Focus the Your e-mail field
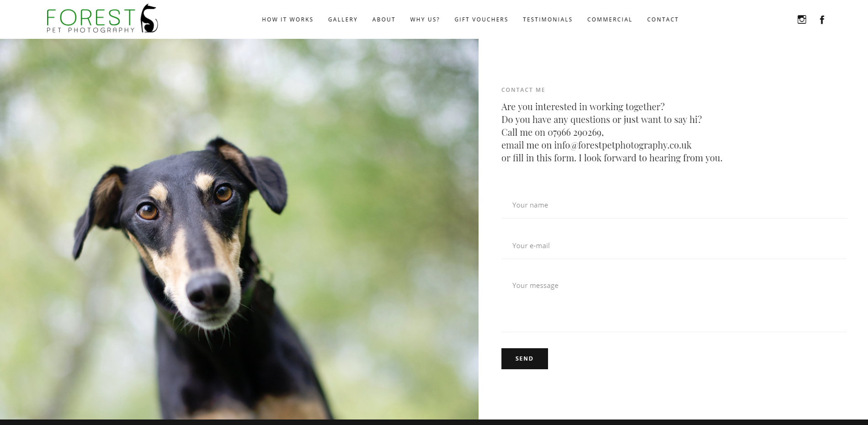This screenshot has width=868, height=425. pyautogui.click(x=674, y=246)
